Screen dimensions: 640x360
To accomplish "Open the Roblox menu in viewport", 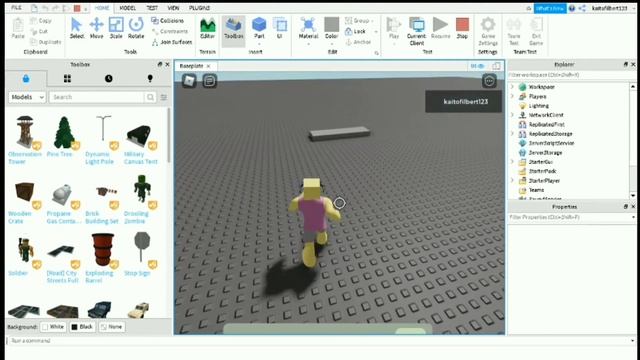I will pos(189,81).
